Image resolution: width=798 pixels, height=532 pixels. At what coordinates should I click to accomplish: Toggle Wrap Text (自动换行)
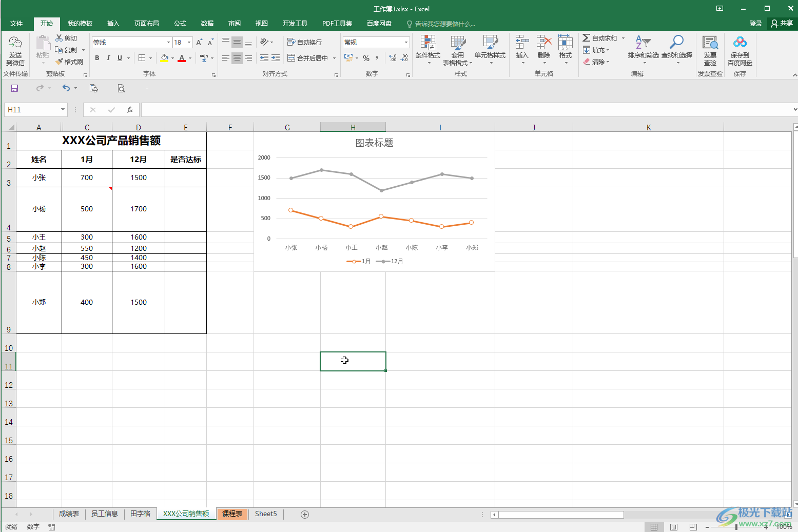pyautogui.click(x=304, y=43)
